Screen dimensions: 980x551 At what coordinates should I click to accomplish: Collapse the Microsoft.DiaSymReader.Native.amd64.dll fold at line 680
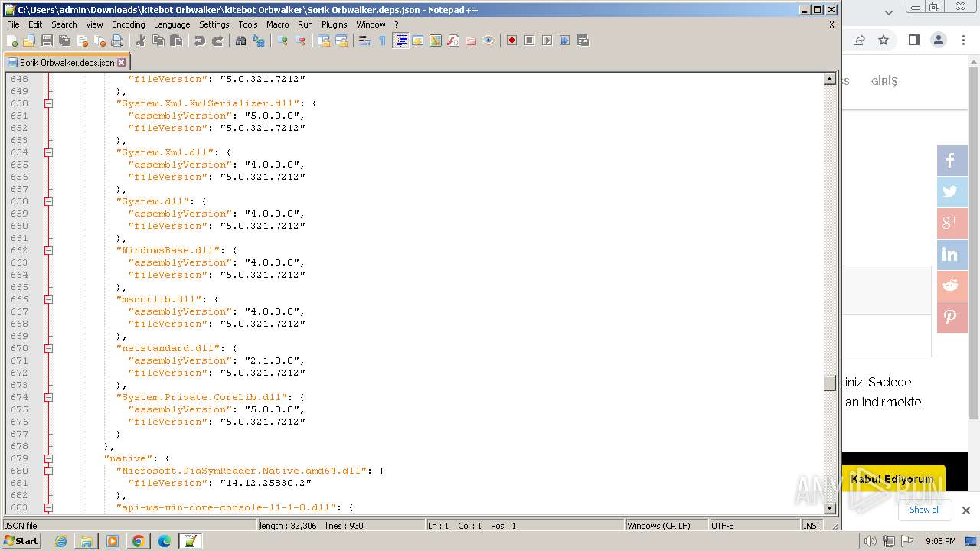point(48,471)
